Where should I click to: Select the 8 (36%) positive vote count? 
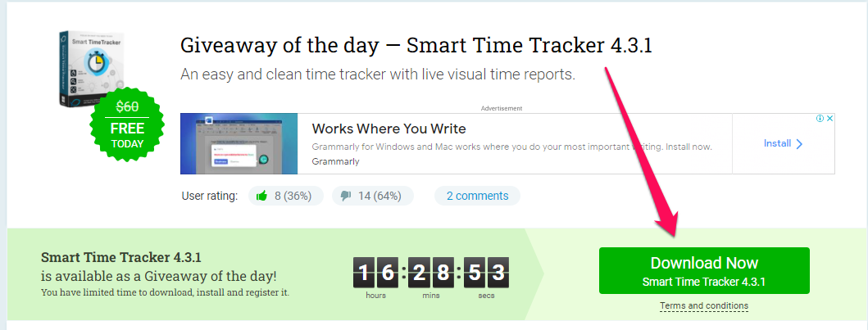(x=293, y=196)
